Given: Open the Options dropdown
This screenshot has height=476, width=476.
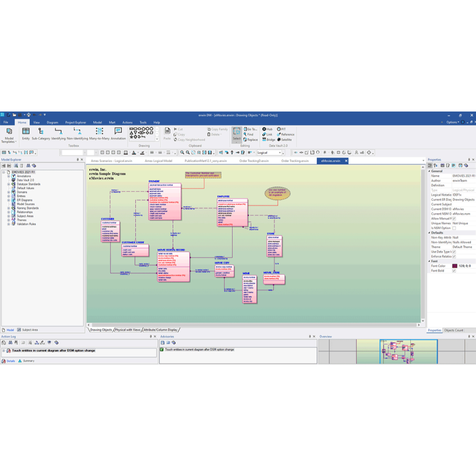Looking at the screenshot, I should click(x=453, y=122).
